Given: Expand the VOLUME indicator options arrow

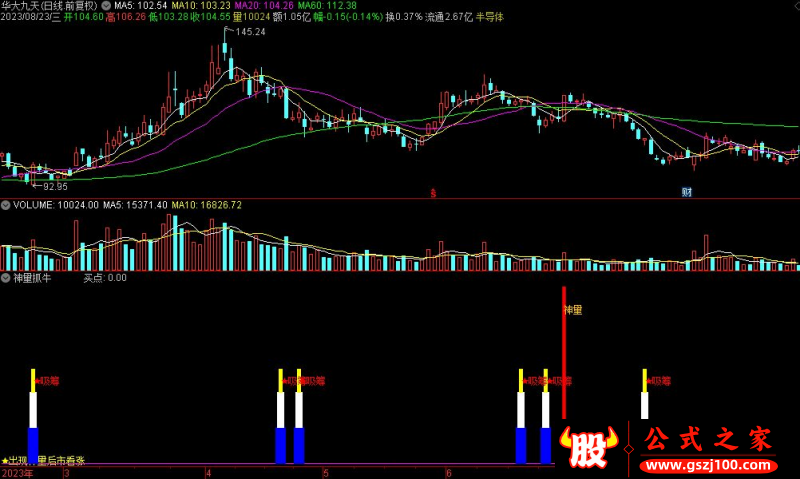Looking at the screenshot, I should tap(6, 205).
